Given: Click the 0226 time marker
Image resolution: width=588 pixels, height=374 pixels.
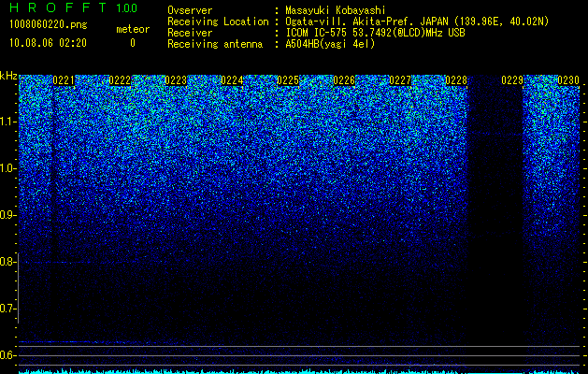Looking at the screenshot, I should [x=344, y=80].
